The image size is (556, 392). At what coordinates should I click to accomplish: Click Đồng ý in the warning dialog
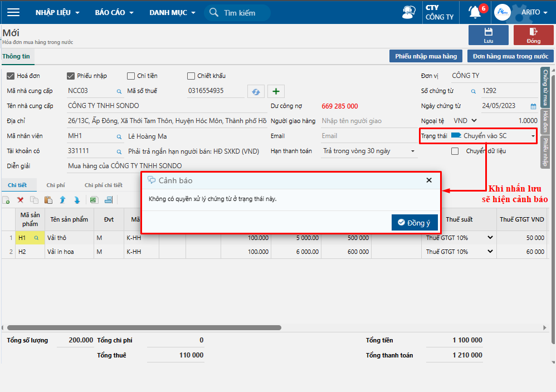click(414, 223)
